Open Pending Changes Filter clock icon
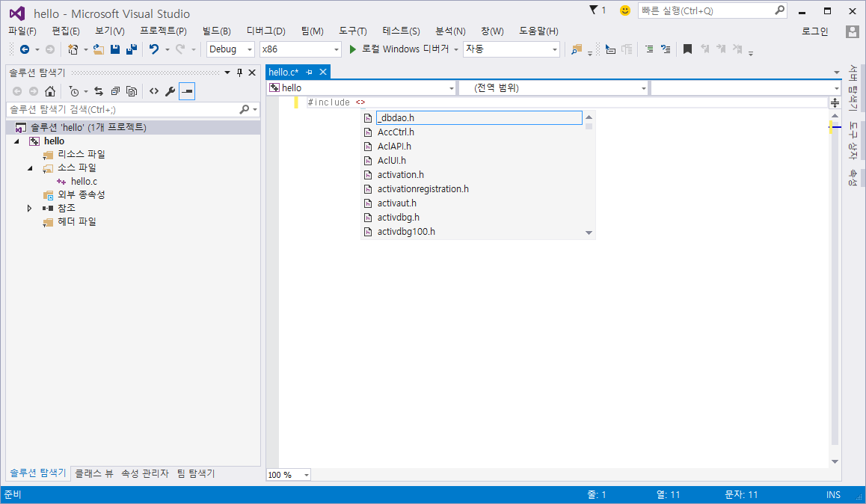The height and width of the screenshot is (504, 866). 73,91
